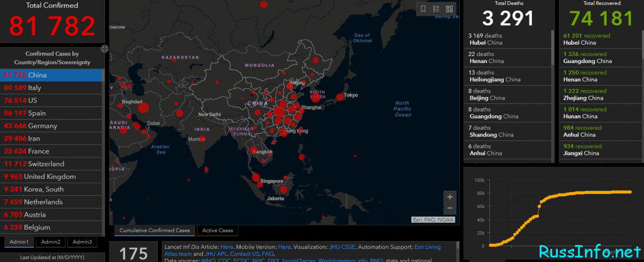
Task: Open the Mobile Version 'Here' link
Action: pos(284,247)
